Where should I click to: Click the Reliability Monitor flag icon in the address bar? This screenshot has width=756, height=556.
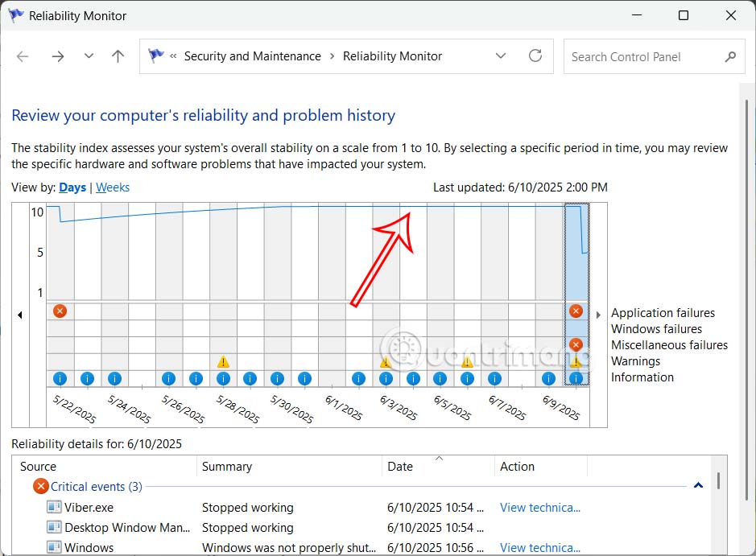155,56
